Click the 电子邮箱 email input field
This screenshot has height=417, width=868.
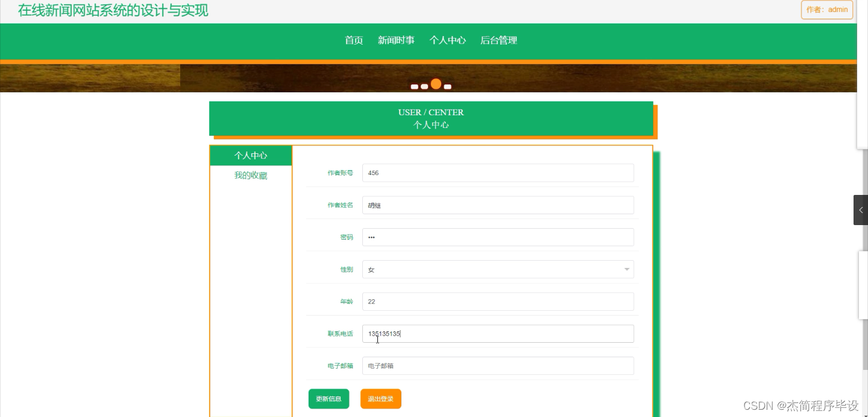pos(497,365)
